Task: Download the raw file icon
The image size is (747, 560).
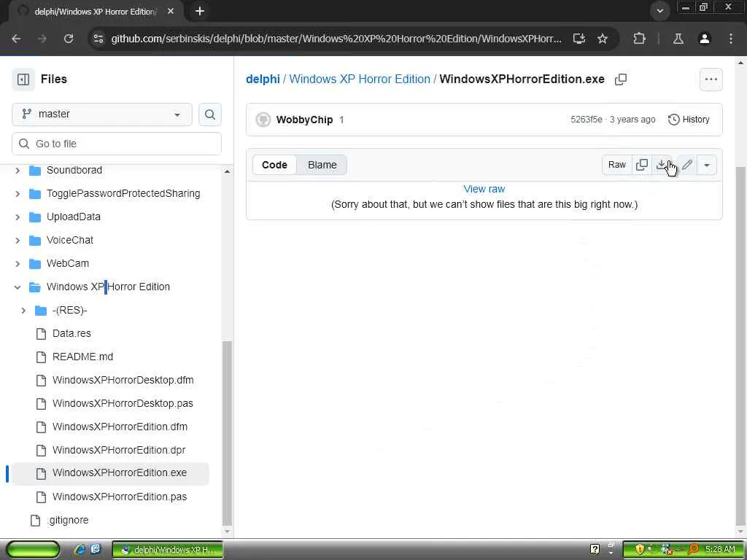Action: (x=661, y=165)
